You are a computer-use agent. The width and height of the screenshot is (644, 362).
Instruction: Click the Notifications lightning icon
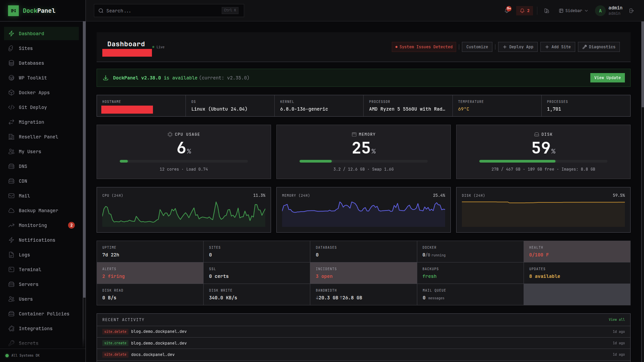[11, 240]
